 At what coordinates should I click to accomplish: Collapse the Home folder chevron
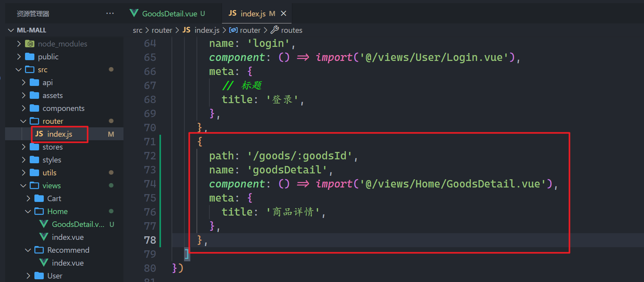coord(28,211)
